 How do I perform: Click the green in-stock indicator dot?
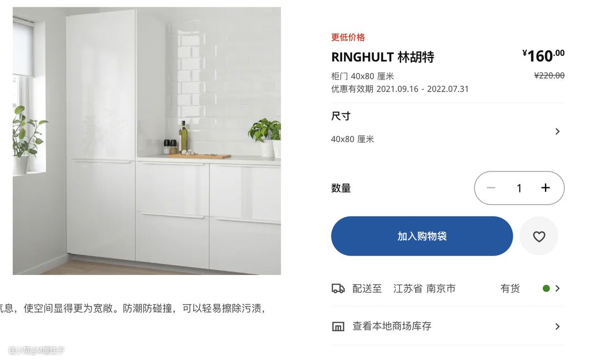point(546,288)
